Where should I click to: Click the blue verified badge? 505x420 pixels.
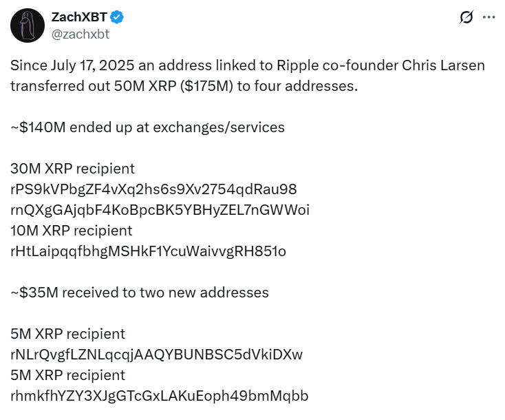[x=116, y=17]
